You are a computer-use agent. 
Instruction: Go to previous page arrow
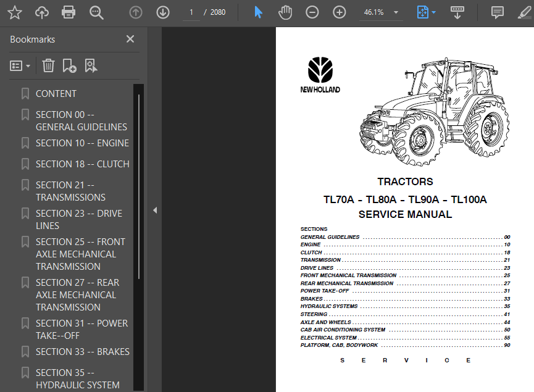point(136,12)
